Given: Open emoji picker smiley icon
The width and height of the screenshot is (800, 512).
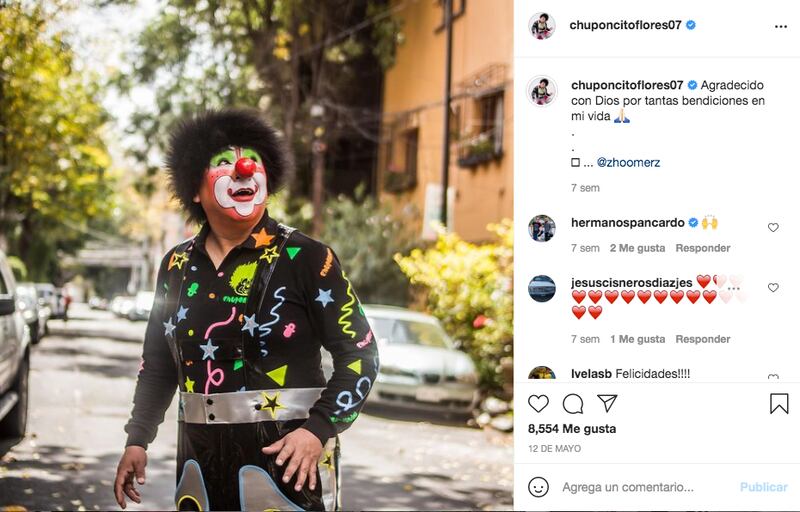Looking at the screenshot, I should (x=538, y=487).
